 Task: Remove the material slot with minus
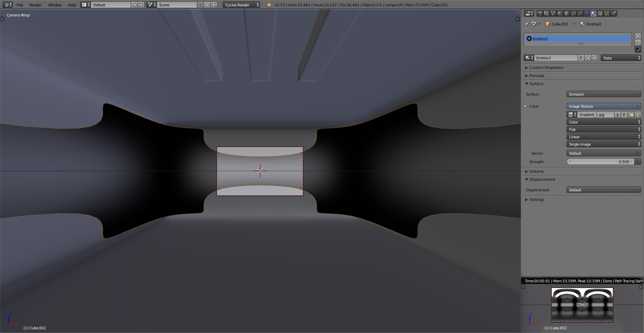point(638,42)
